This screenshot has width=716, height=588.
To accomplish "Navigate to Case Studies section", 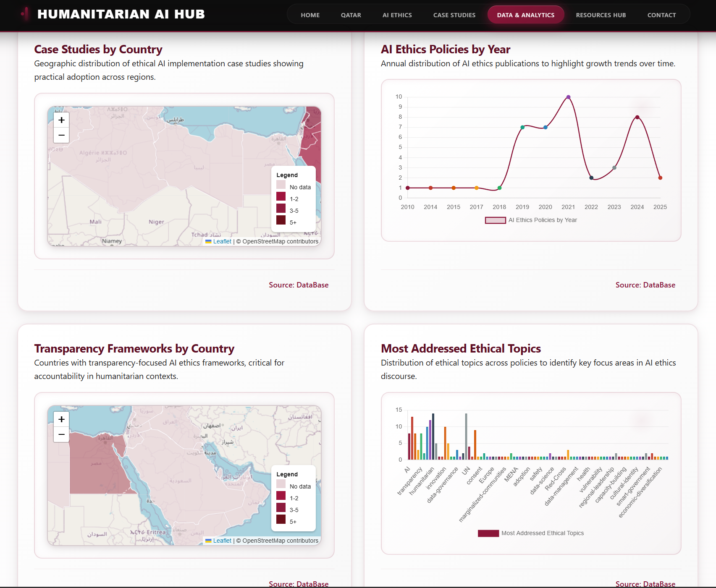I will 454,15.
